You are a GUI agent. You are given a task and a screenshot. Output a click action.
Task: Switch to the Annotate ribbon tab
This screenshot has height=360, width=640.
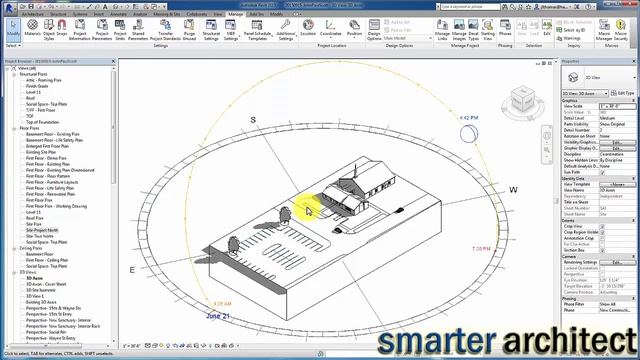pyautogui.click(x=118, y=14)
